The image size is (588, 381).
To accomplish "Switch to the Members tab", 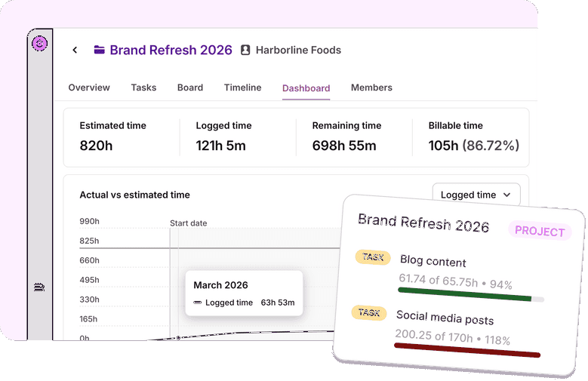I will [x=371, y=88].
